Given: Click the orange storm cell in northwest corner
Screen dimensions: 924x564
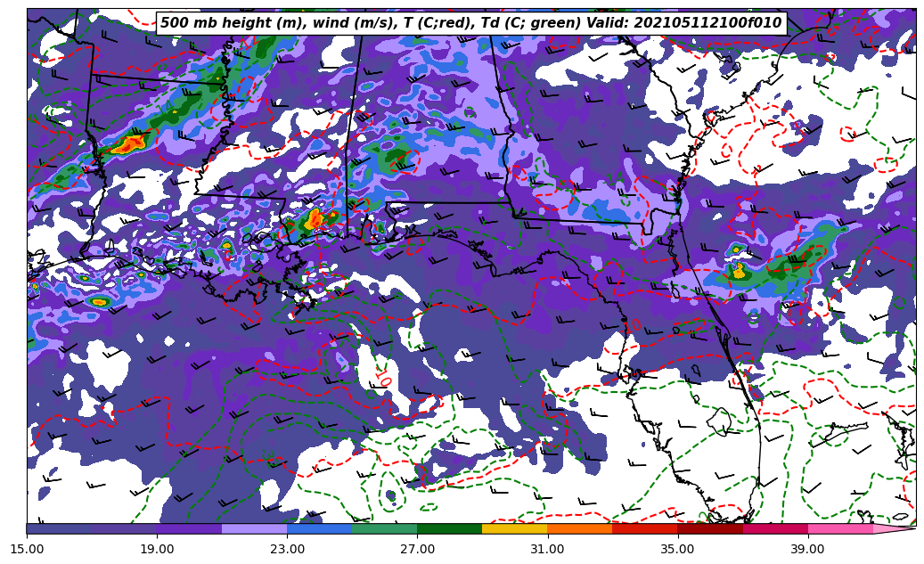Looking at the screenshot, I should pos(130,143).
